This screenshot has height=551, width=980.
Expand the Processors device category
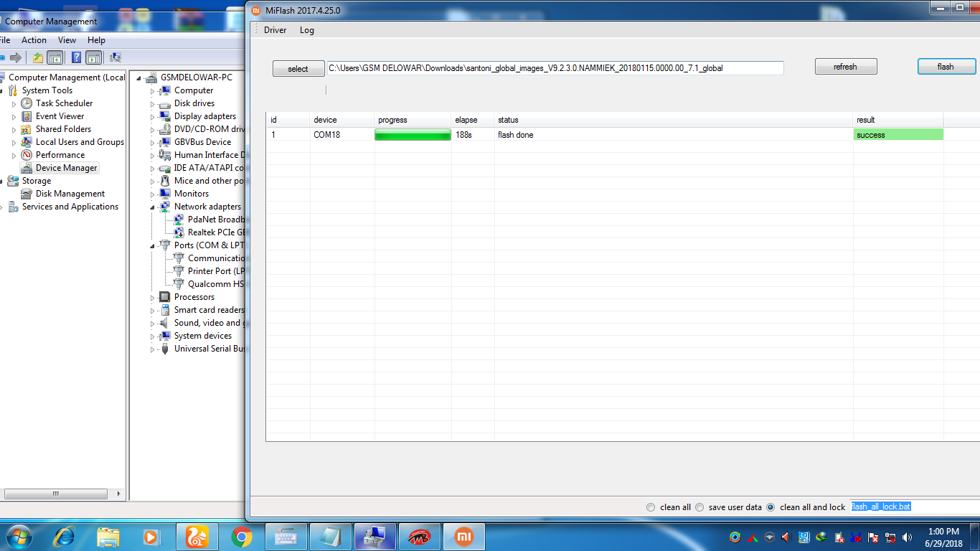coord(152,298)
